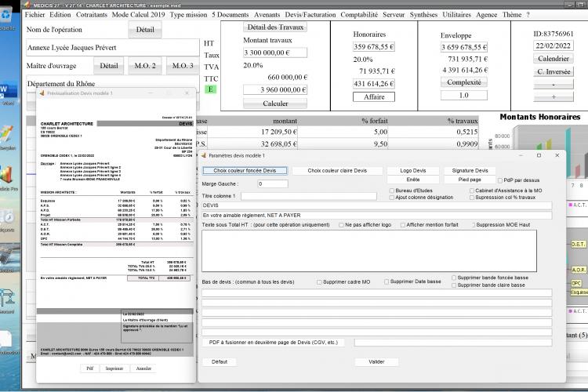
Task: Maximize the Paramètres devis window
Action: click(539, 155)
